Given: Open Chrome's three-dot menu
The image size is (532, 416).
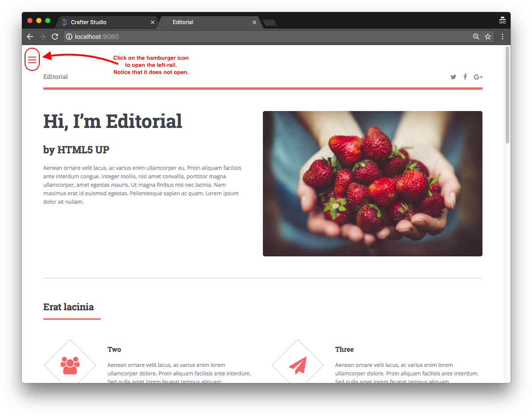Looking at the screenshot, I should (x=503, y=37).
